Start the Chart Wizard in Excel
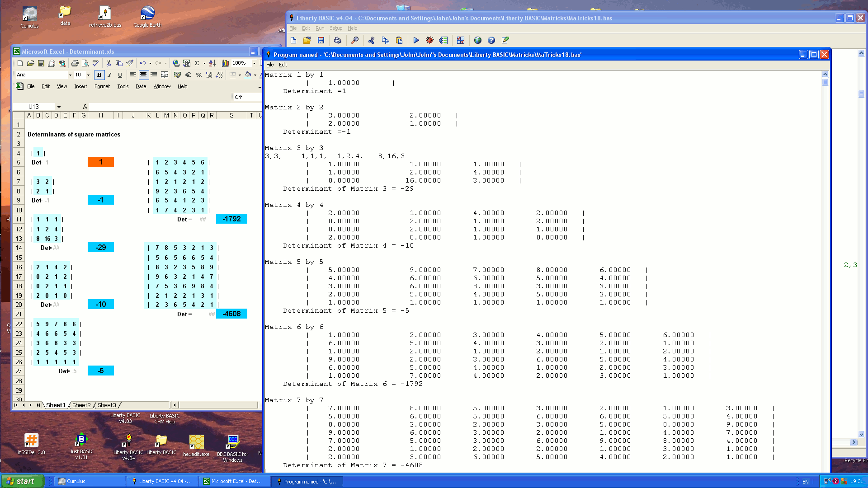The width and height of the screenshot is (868, 488). (x=226, y=63)
